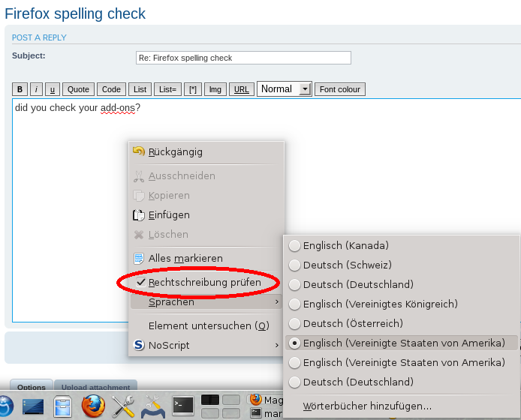Toggle Rechtschreibung prüfen checkbox
This screenshot has width=521, height=420.
(141, 282)
